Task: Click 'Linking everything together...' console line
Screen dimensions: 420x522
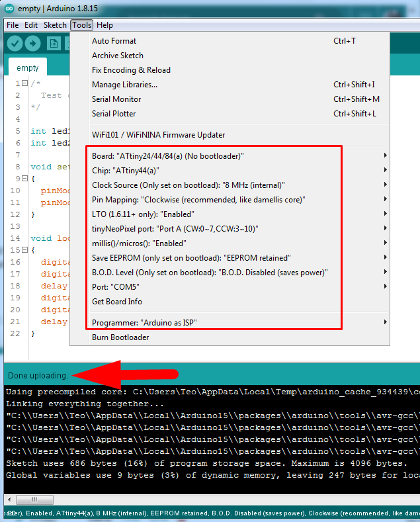Action: pyautogui.click(x=85, y=404)
